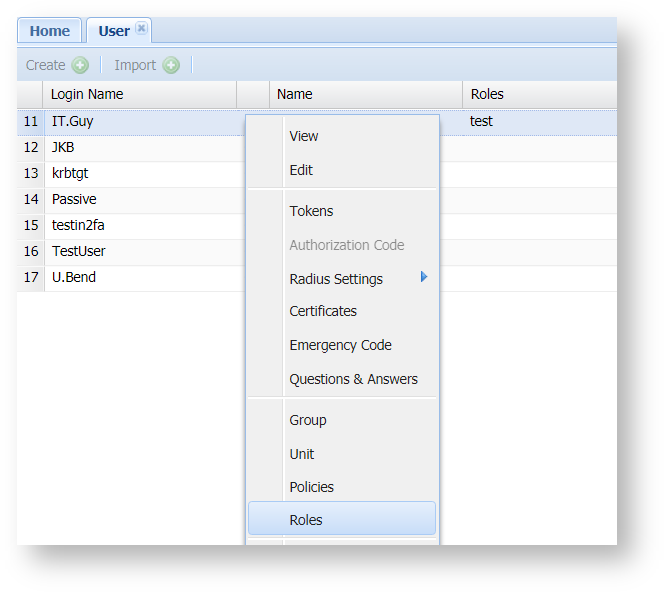Viewport: 665px width, 593px height.
Task: Select Edit in the context menu
Action: point(301,170)
